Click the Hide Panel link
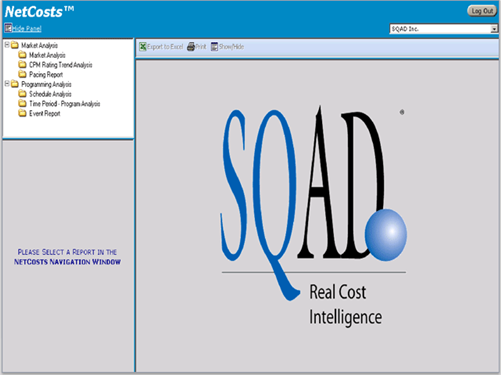The height and width of the screenshot is (375, 501). coord(27,29)
